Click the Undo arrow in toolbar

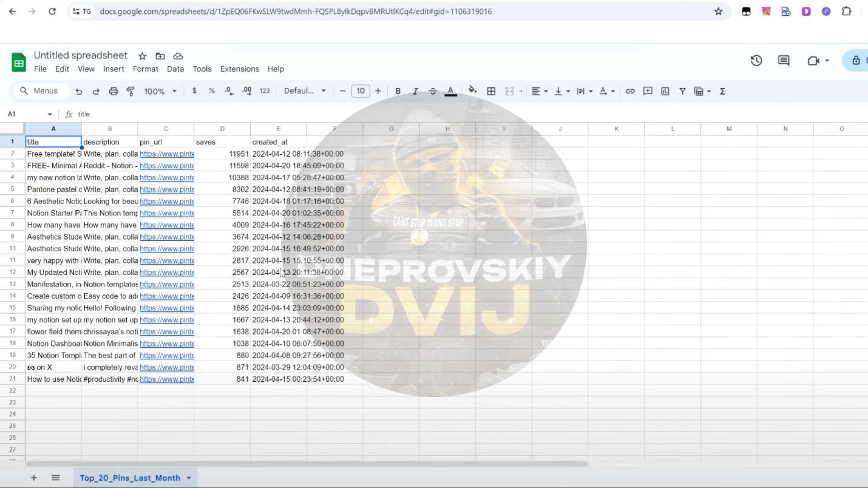[79, 91]
